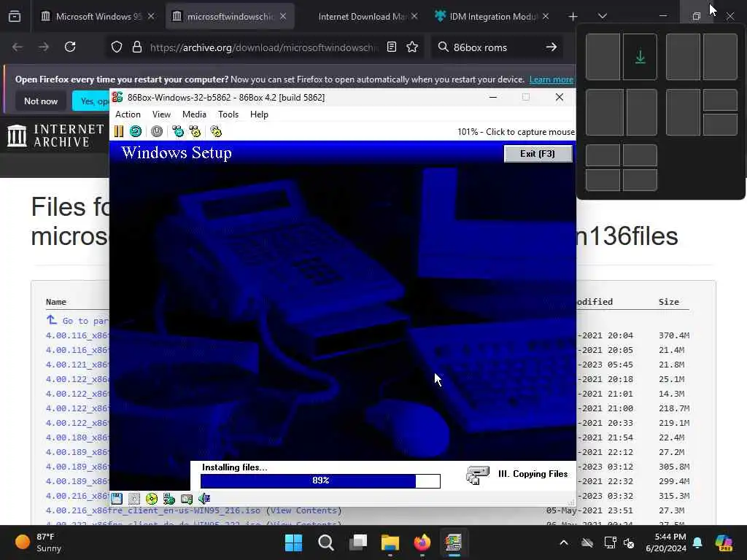The image size is (747, 560).
Task: Click the archive.org URL address field
Action: 264,47
